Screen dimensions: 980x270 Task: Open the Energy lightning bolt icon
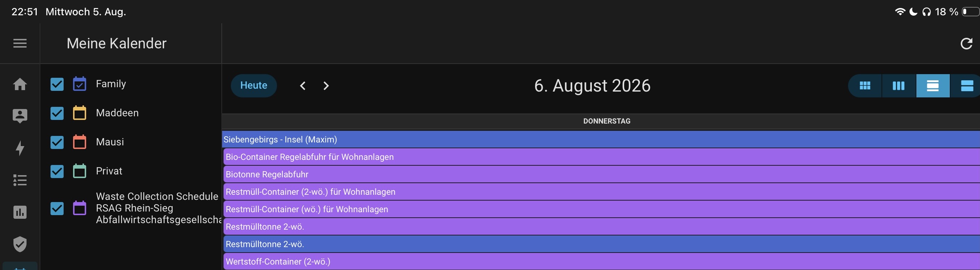pyautogui.click(x=20, y=148)
